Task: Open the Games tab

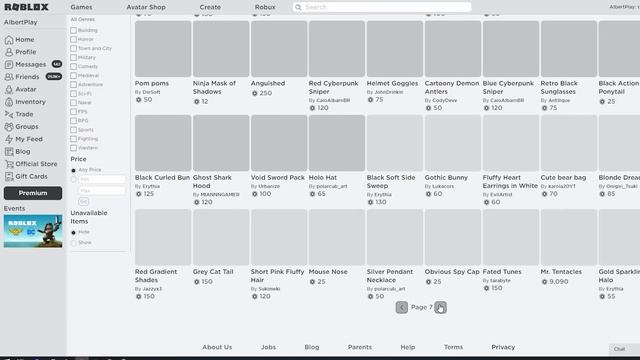Action: click(81, 7)
